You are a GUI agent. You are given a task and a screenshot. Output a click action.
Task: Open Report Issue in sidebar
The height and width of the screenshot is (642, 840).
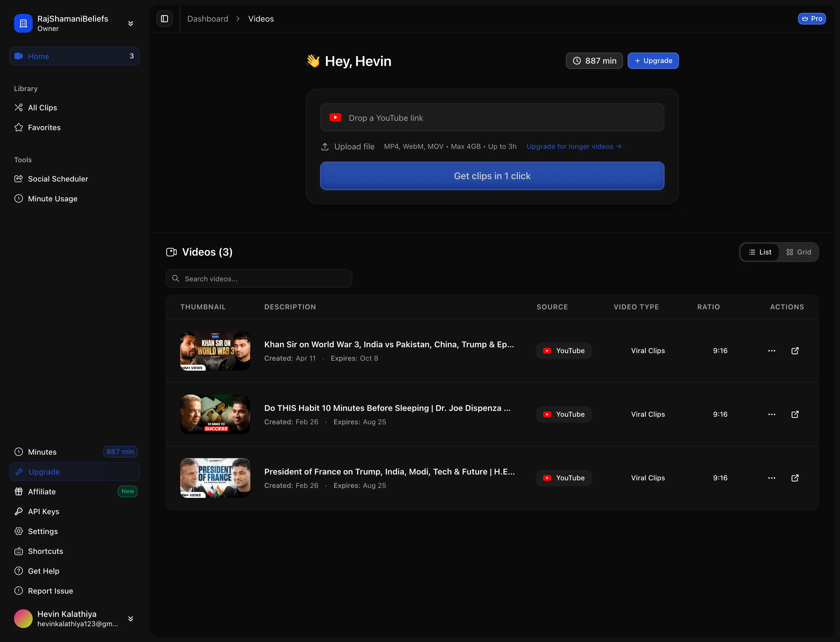tap(74, 591)
